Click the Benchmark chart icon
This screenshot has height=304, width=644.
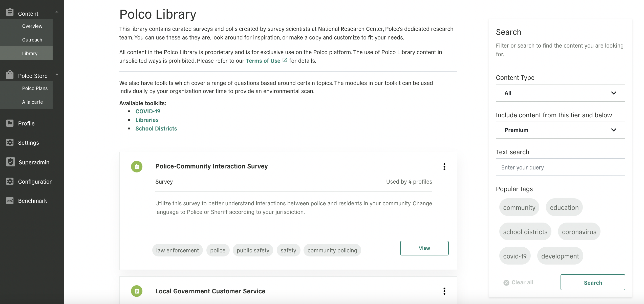pyautogui.click(x=10, y=201)
